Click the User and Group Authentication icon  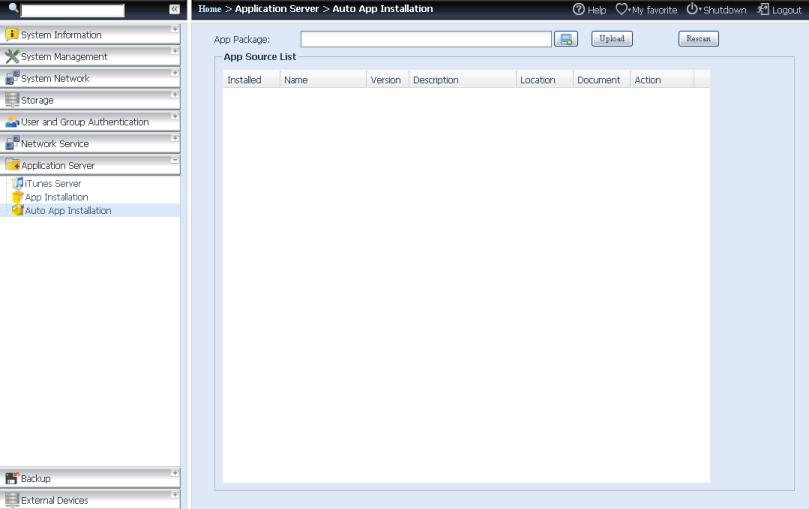tap(12, 122)
